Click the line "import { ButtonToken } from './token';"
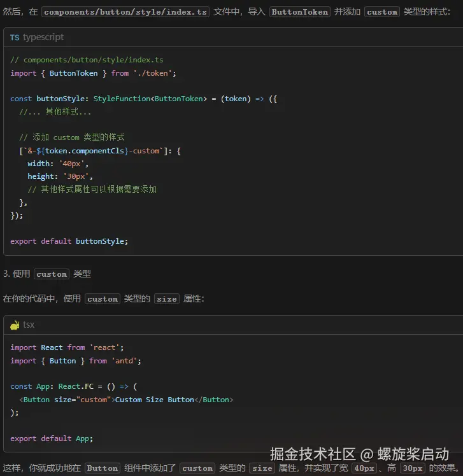 coord(93,73)
